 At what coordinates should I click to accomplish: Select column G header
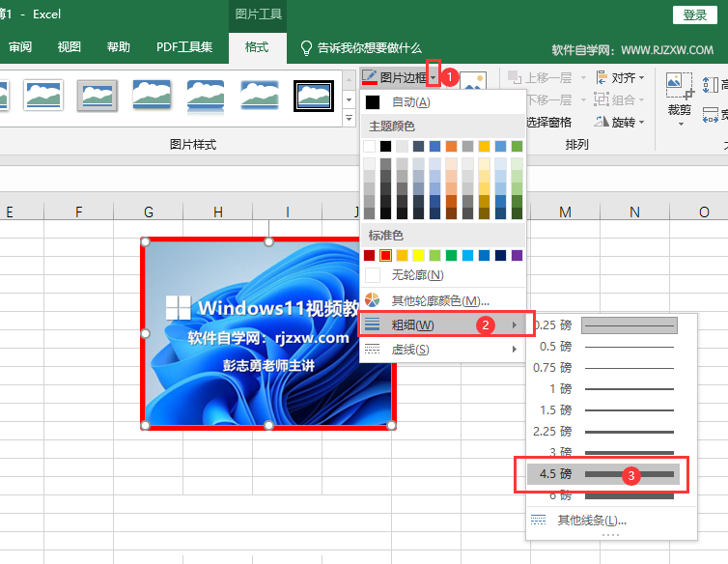click(x=148, y=211)
